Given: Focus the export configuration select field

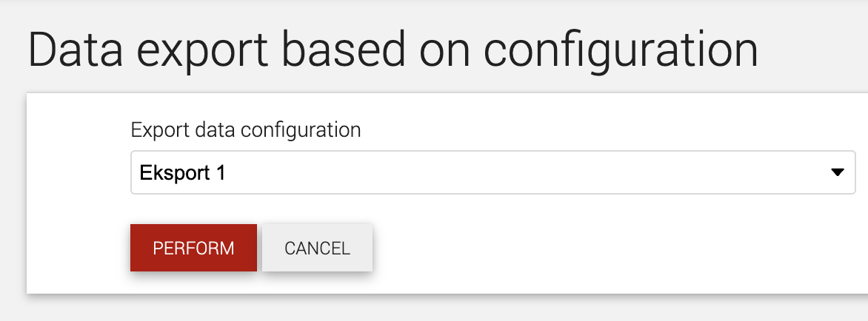Looking at the screenshot, I should click(x=493, y=172).
